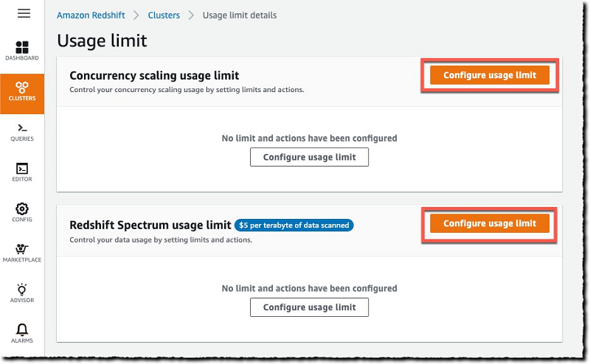The width and height of the screenshot is (590, 364).
Task: Click white Configure usage limit under Concurrency scaling
Action: tap(309, 157)
